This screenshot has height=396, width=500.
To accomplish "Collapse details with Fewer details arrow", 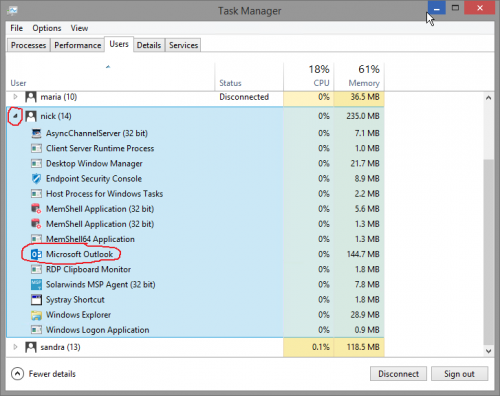I will pos(17,374).
